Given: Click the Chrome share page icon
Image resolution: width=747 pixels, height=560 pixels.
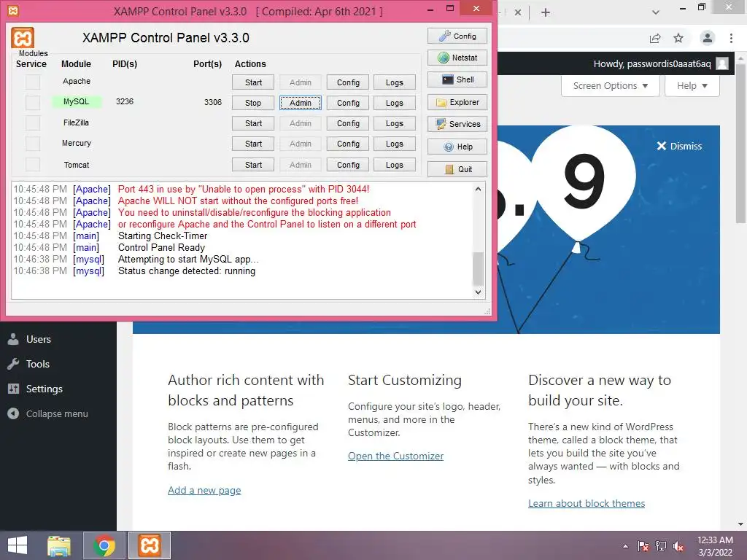Looking at the screenshot, I should click(655, 38).
